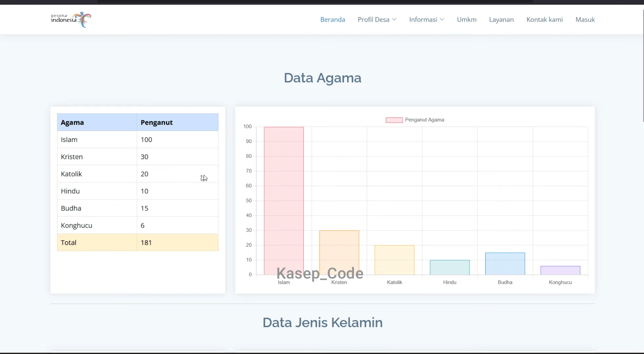Select the Budha table cell
This screenshot has width=644, height=354.
(97, 208)
